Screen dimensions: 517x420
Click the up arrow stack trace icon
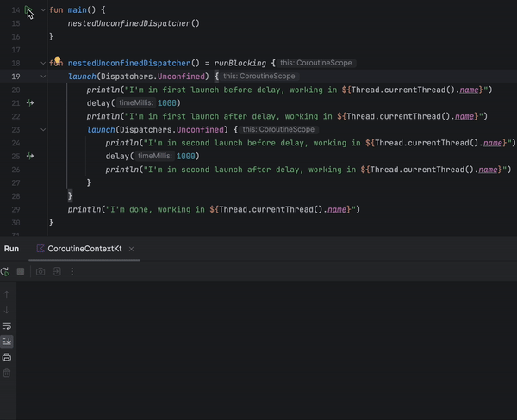click(7, 294)
